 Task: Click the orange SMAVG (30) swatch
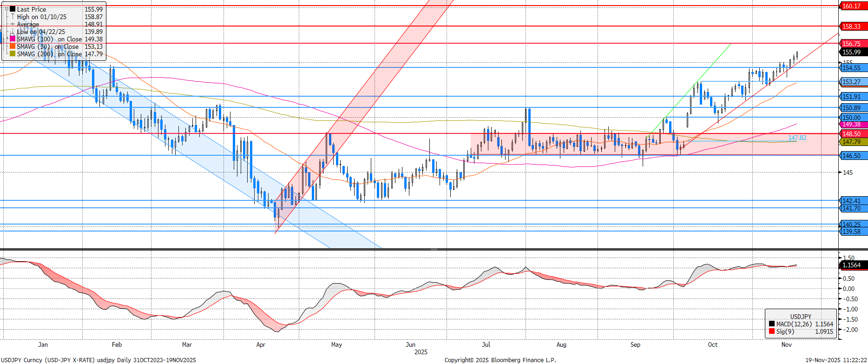[x=13, y=46]
